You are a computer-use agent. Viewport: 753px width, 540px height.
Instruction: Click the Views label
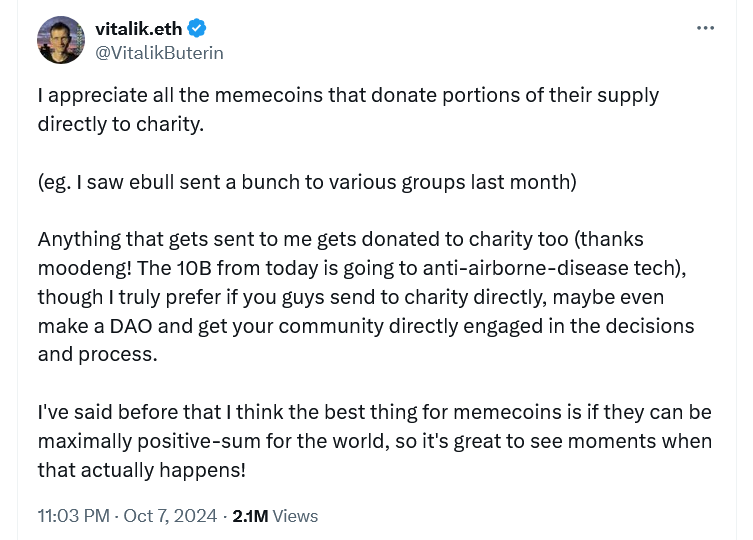[x=295, y=516]
